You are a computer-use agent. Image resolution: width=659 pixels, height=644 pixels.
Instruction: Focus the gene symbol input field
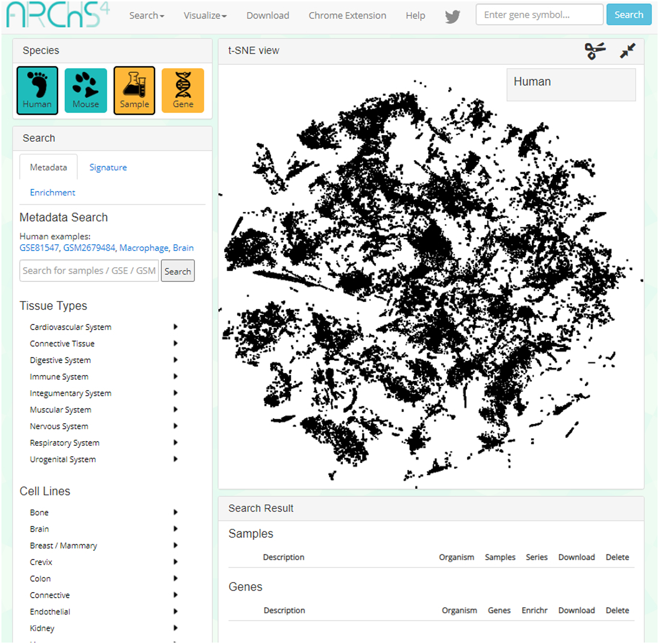(x=539, y=15)
